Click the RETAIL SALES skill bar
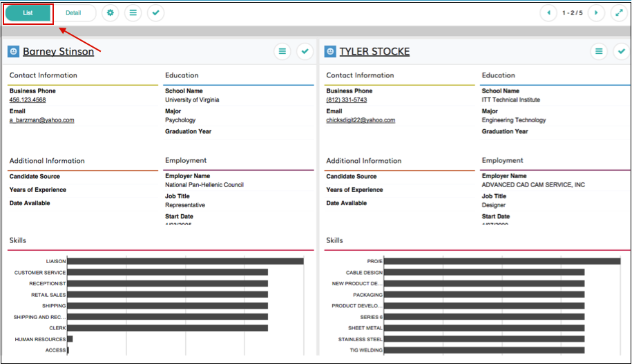 tap(168, 295)
